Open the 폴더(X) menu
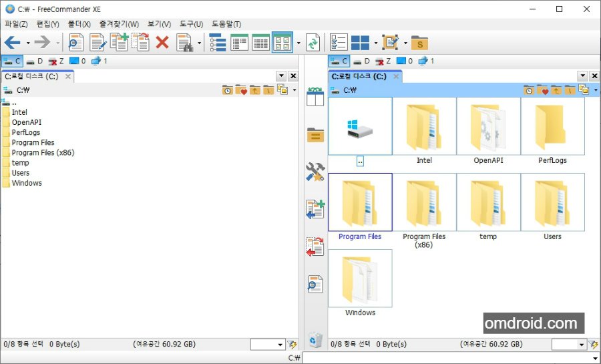The image size is (601, 364). [x=79, y=24]
